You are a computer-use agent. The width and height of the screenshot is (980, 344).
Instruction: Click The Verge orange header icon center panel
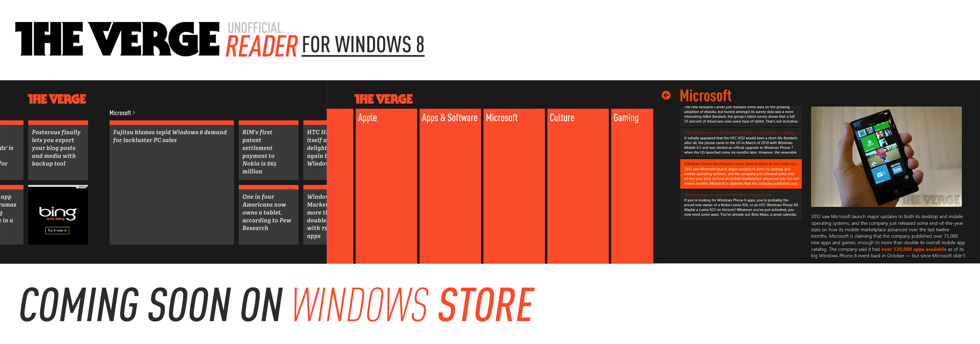click(x=380, y=99)
